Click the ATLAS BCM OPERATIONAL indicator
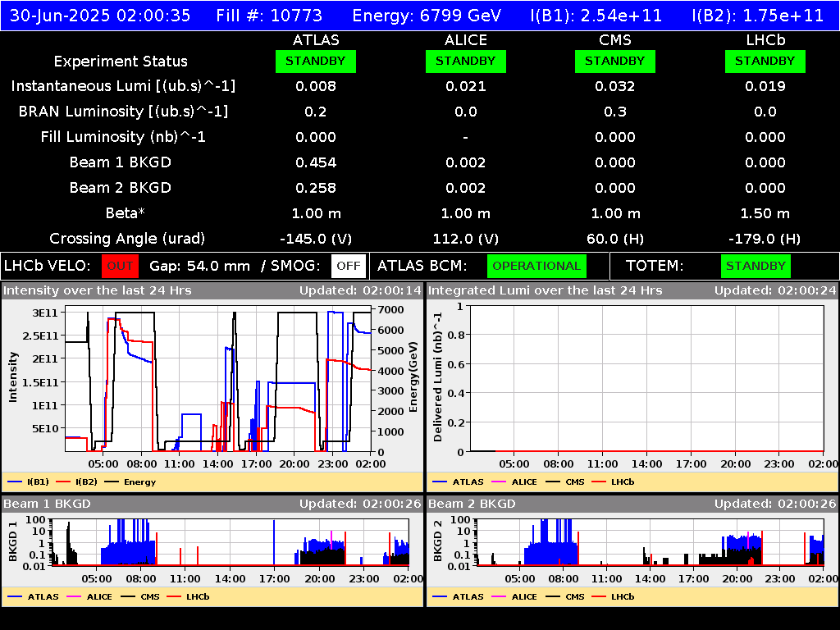Image resolution: width=840 pixels, height=630 pixels. tap(536, 266)
